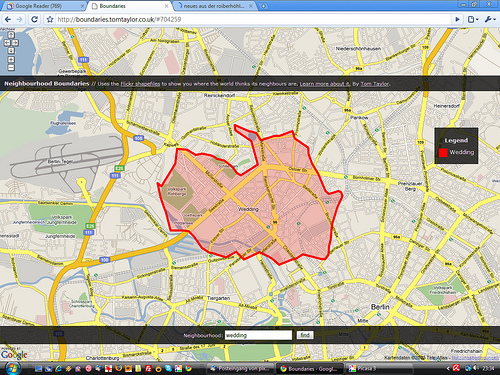Open the map terms of use link
The height and width of the screenshot is (375, 500).
[476, 358]
